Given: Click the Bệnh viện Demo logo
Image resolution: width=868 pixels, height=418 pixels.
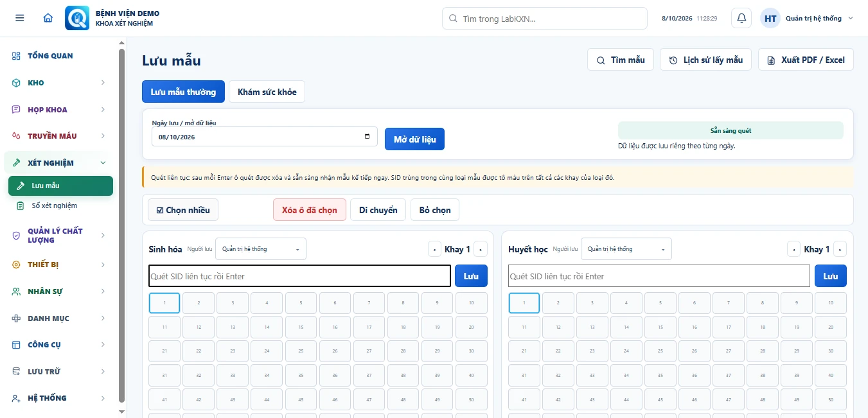Looking at the screenshot, I should 77,18.
